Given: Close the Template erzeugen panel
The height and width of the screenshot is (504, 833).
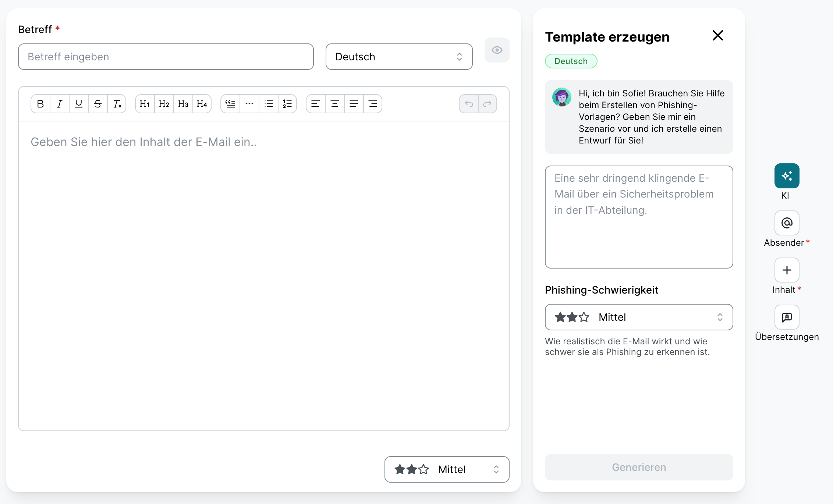Looking at the screenshot, I should 717,36.
